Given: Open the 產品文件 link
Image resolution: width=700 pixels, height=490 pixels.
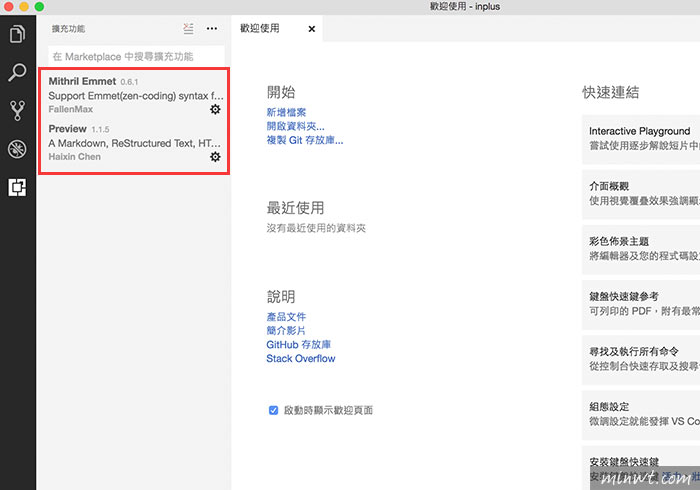Looking at the screenshot, I should [x=286, y=317].
